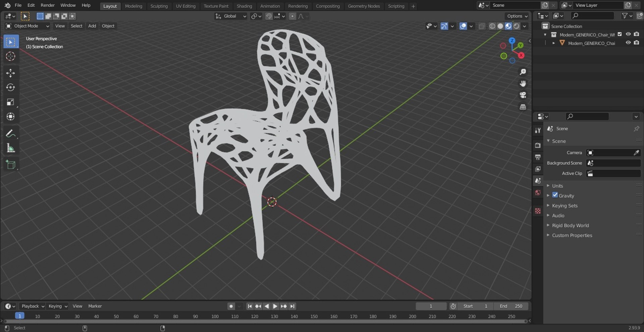The width and height of the screenshot is (644, 332).
Task: Disable Modern_GENERICO_Chair_Wh collection in renders
Action: click(636, 34)
